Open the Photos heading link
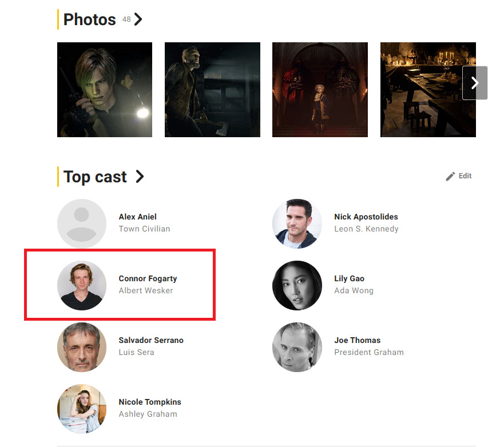504x447 pixels. [89, 19]
